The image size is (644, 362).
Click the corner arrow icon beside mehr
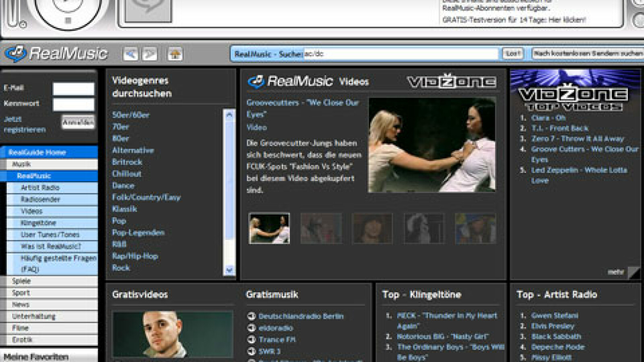click(x=634, y=272)
